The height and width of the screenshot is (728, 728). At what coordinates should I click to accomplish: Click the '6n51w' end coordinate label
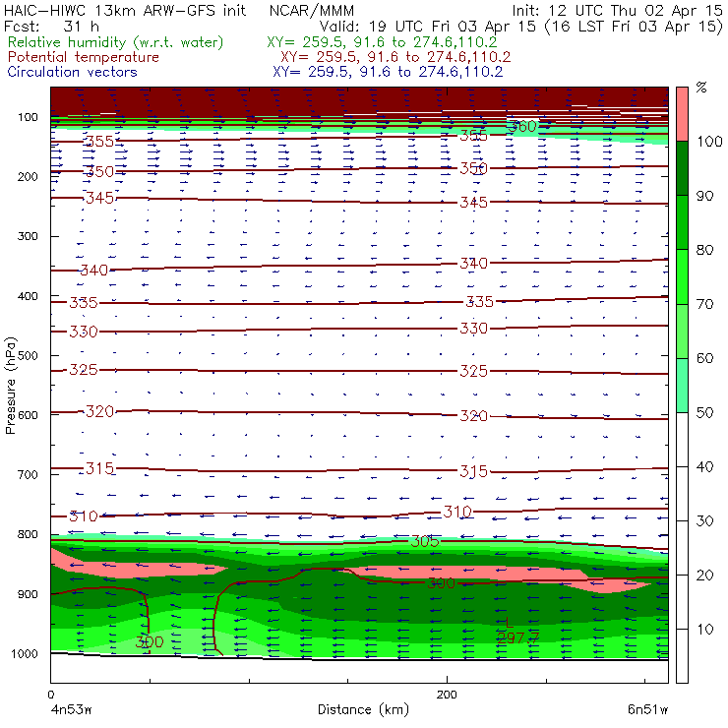click(x=647, y=710)
